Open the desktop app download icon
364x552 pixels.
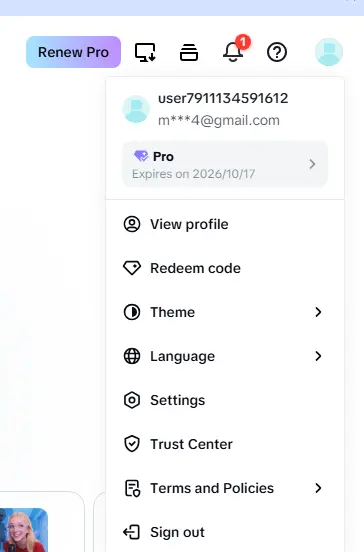click(x=145, y=52)
